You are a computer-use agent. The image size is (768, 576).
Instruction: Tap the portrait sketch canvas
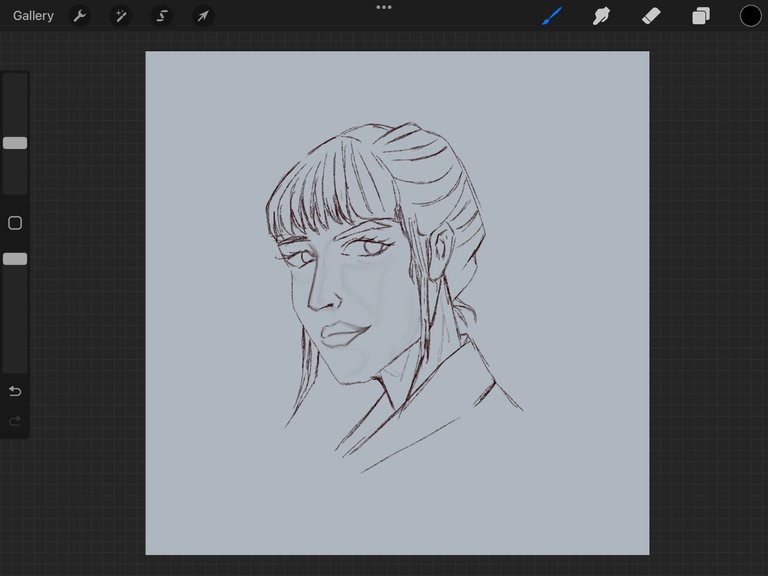(397, 303)
